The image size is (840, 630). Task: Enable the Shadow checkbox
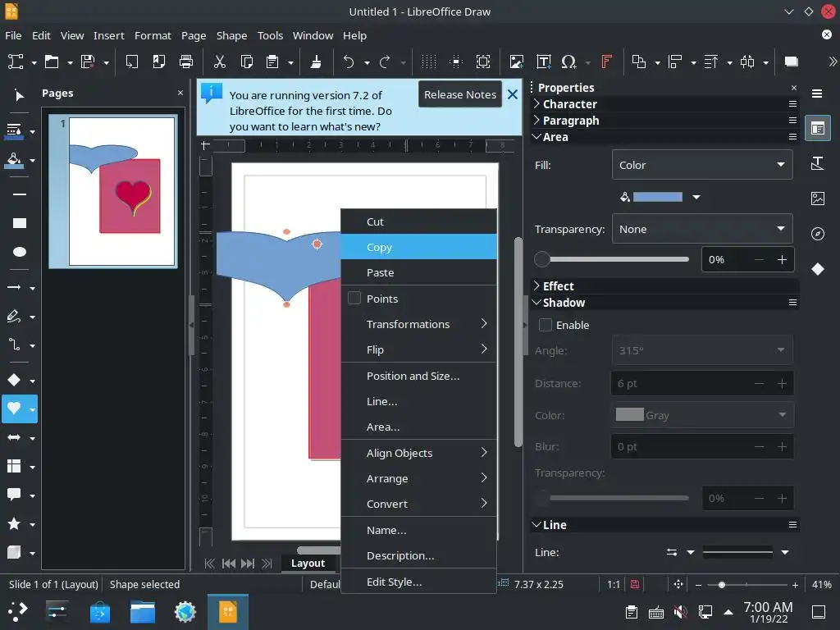pyautogui.click(x=546, y=325)
